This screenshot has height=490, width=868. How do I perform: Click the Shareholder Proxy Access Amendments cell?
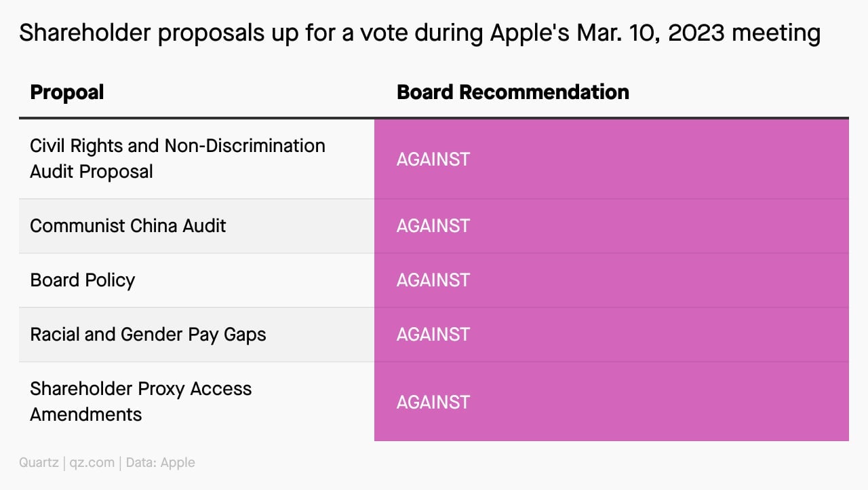coord(197,402)
